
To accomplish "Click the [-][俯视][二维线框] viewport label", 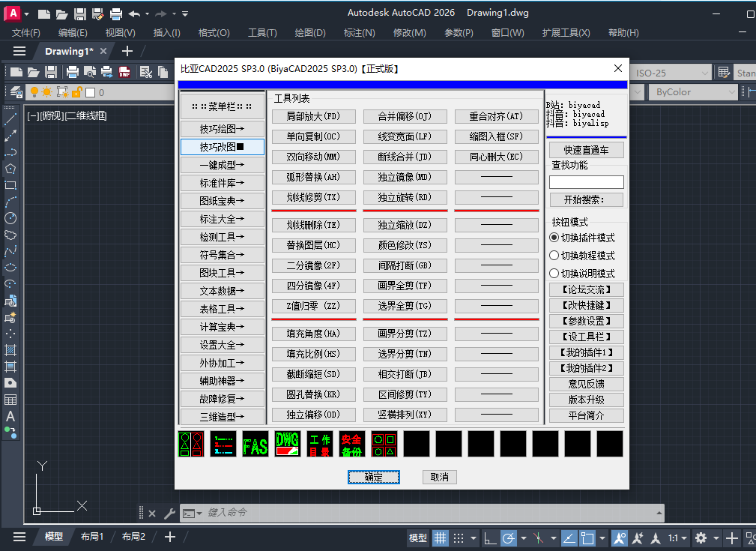I will [x=67, y=115].
